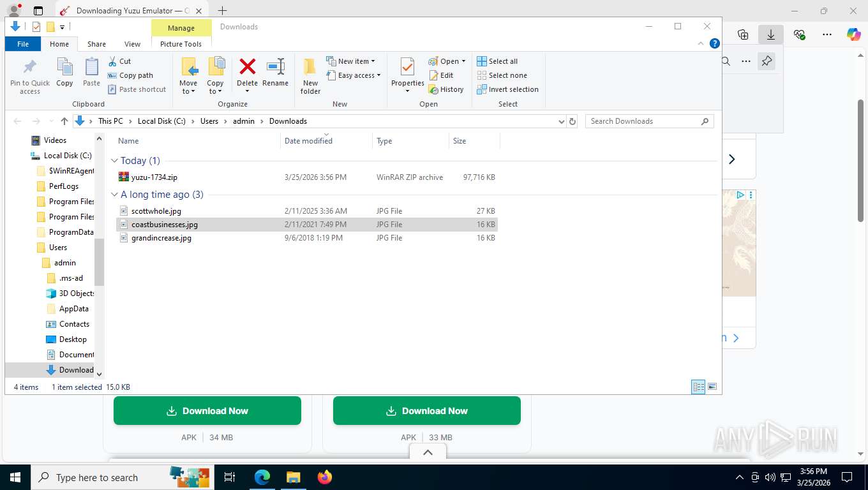Click Invert selection
The height and width of the screenshot is (490, 868).
coord(508,89)
